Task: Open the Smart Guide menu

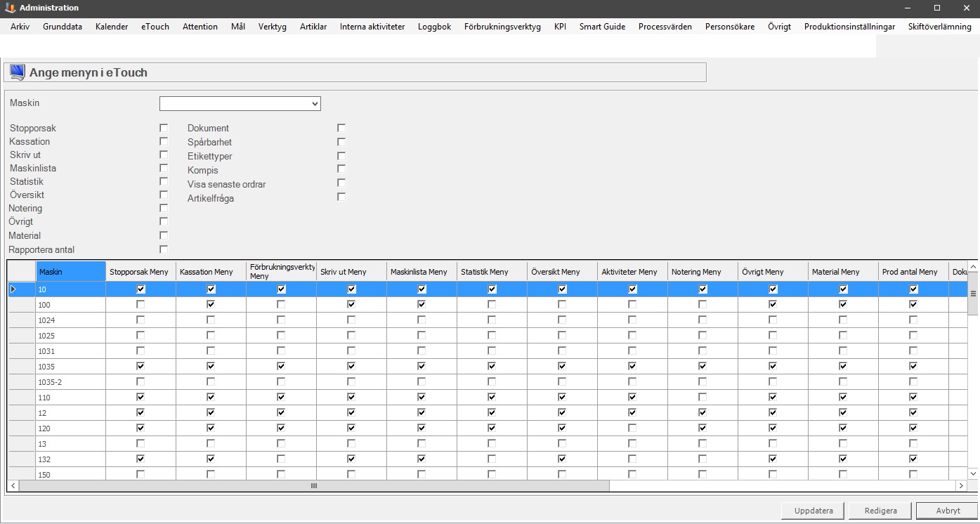Action: [x=602, y=27]
